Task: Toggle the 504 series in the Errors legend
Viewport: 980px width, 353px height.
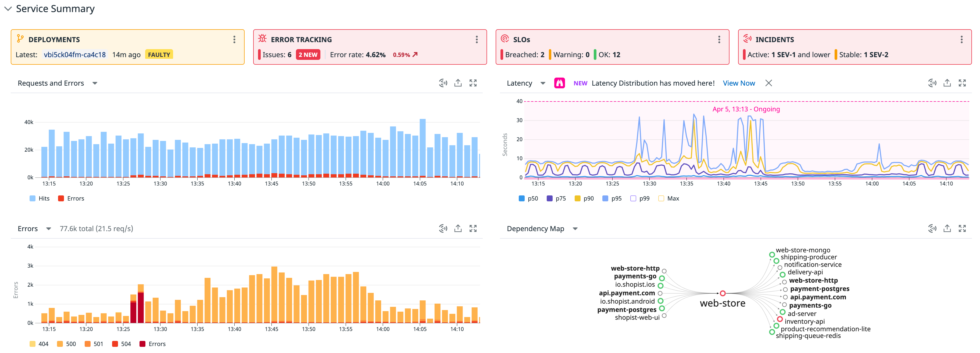Action: pos(121,344)
